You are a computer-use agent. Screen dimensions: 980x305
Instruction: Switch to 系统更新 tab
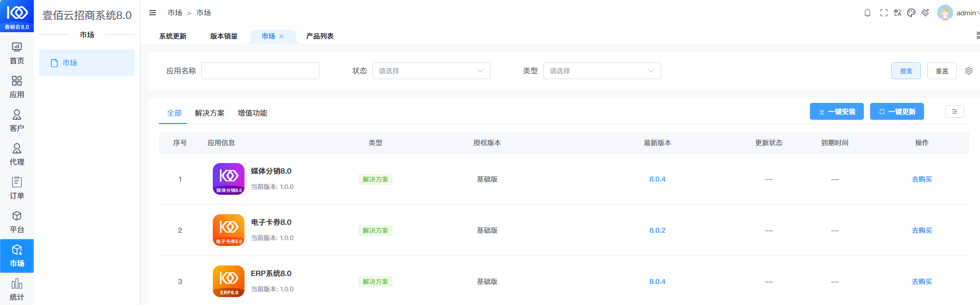(x=173, y=36)
